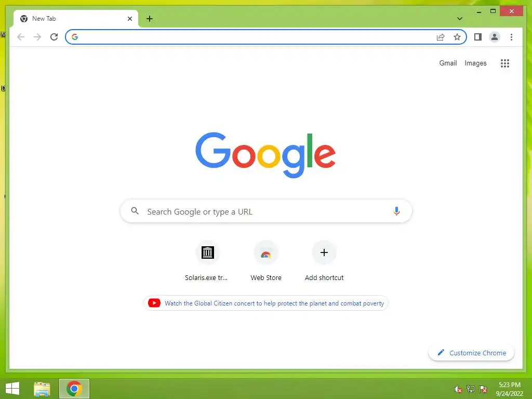The image size is (532, 399).
Task: Click the Customize Chrome button
Action: click(x=471, y=353)
